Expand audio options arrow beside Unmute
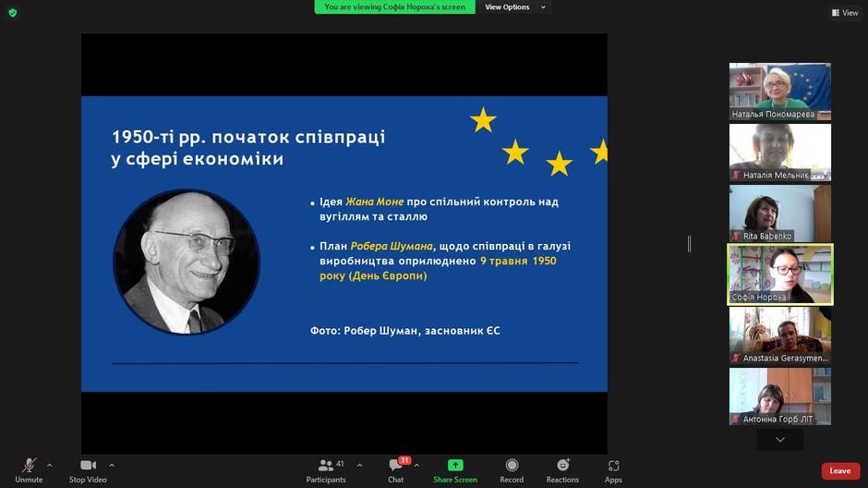Image resolution: width=868 pixels, height=488 pixels. [49, 465]
